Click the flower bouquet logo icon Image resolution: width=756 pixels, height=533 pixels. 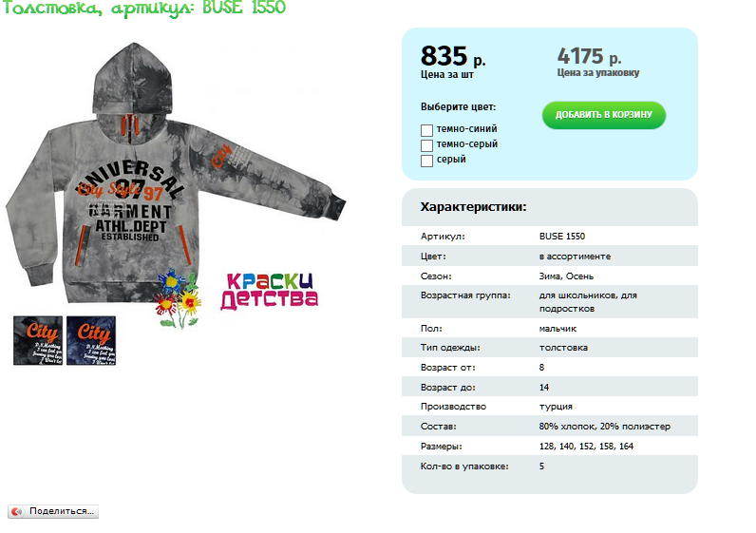[178, 299]
